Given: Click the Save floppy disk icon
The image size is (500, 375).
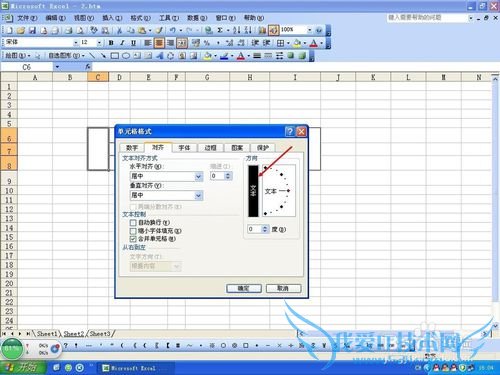Looking at the screenshot, I should click(32, 31).
